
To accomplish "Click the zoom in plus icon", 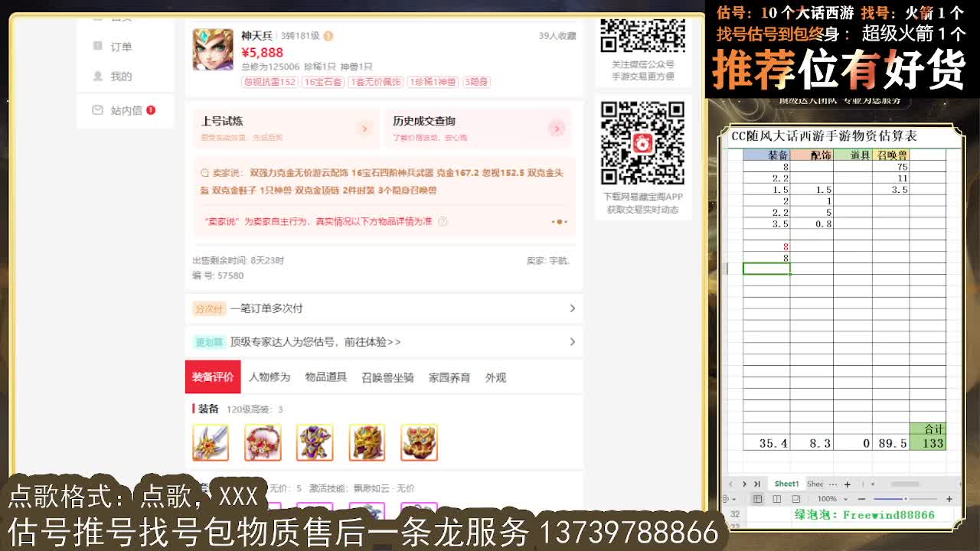I will tap(950, 499).
